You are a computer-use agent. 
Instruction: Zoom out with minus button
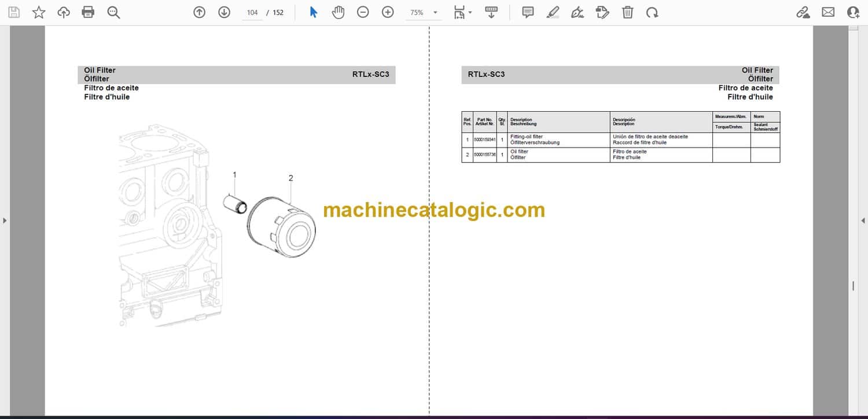[363, 12]
